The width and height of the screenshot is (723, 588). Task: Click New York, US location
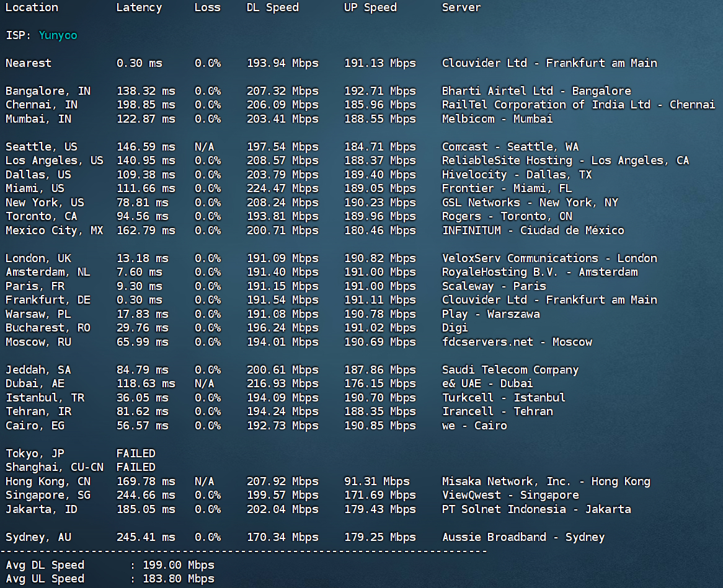(x=45, y=203)
